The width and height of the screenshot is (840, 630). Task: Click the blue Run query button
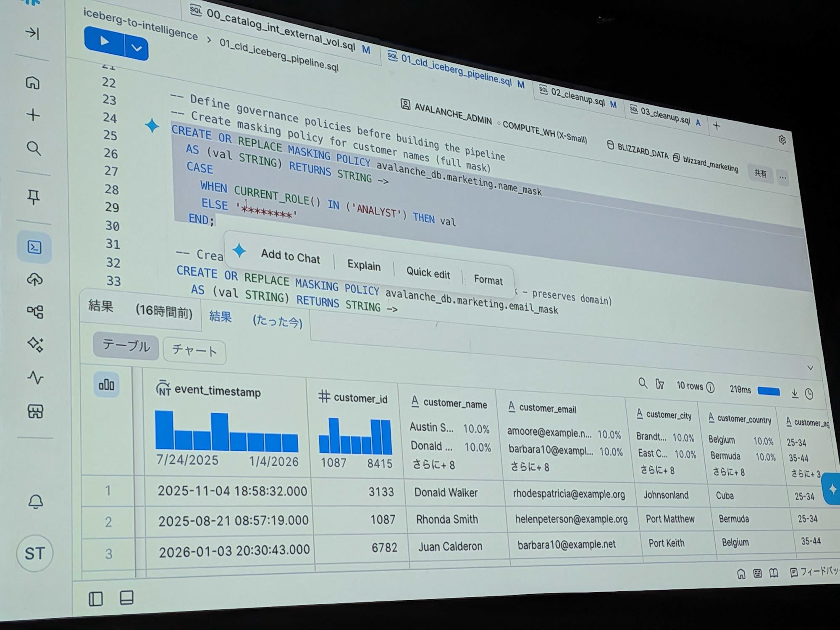[105, 41]
